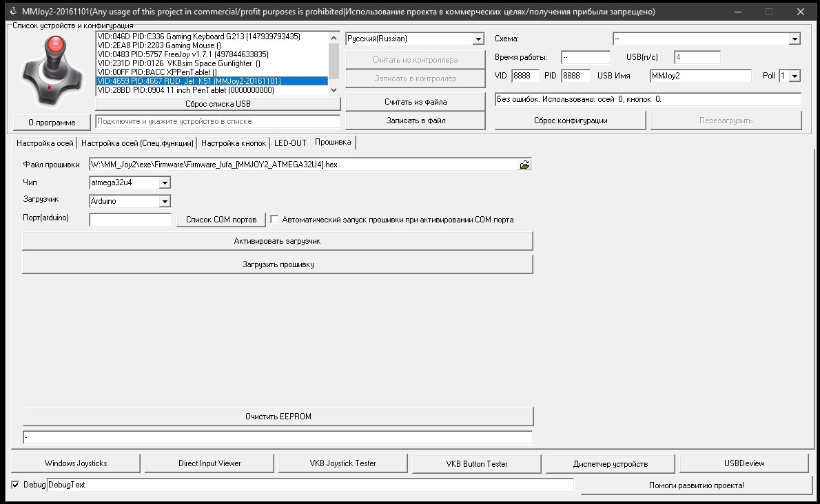Open the LED-OUT tab
Screen dimensions: 820x504
point(289,143)
